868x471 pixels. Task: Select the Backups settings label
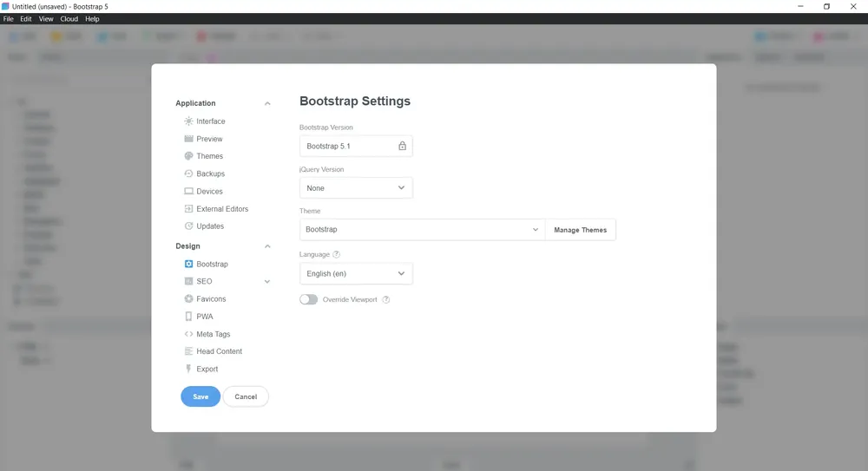(210, 173)
